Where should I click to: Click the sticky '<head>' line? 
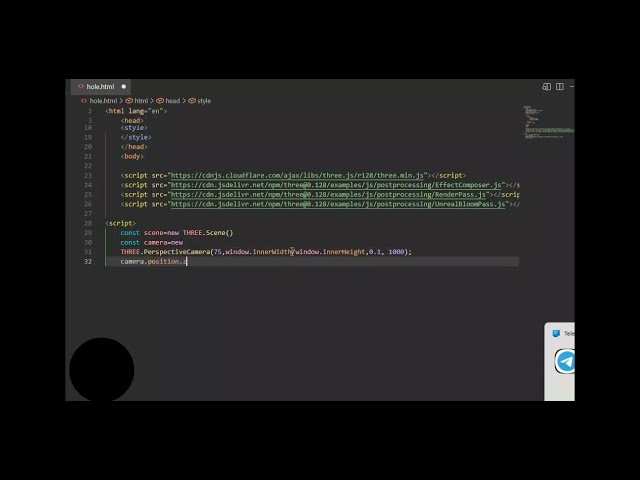coord(132,120)
